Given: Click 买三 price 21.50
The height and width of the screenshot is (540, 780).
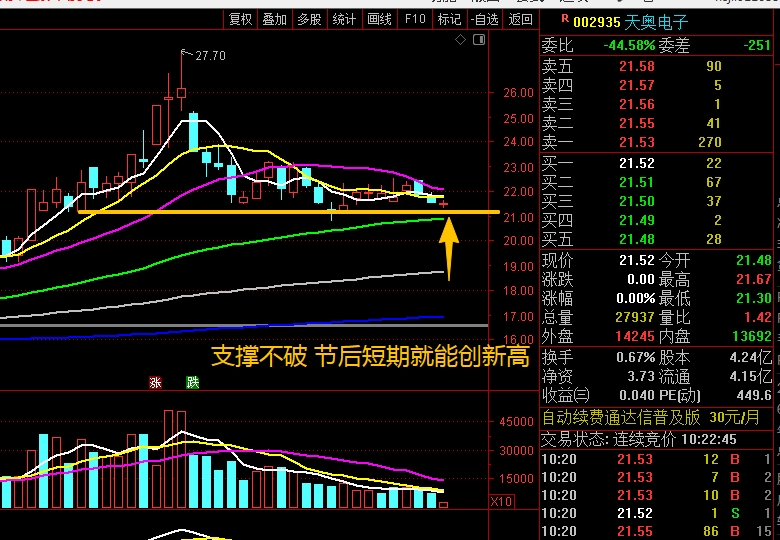Looking at the screenshot, I should click(x=637, y=201).
